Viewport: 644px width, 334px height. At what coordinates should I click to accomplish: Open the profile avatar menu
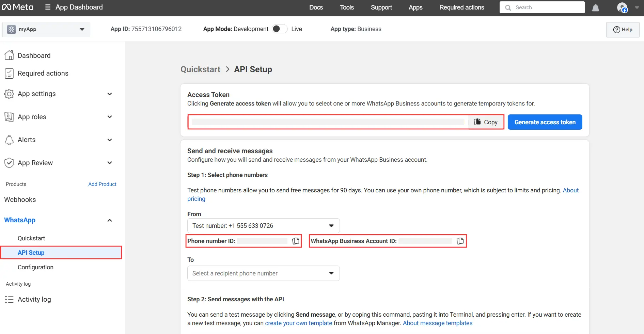click(x=622, y=7)
